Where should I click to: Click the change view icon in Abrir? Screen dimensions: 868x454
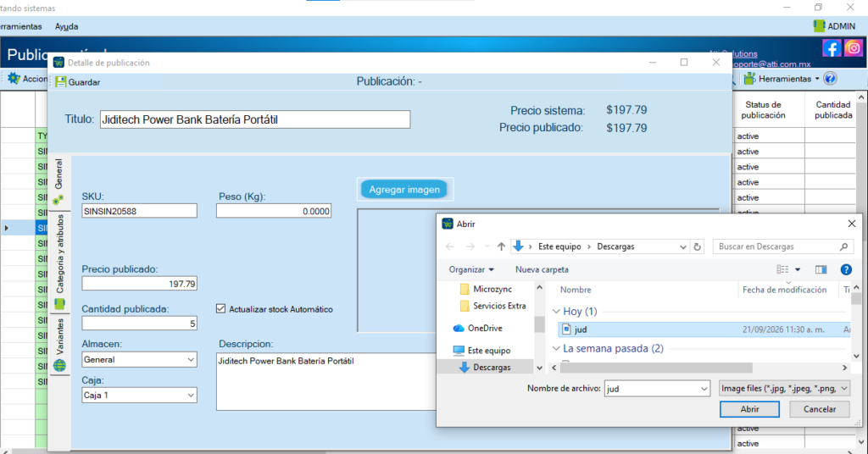pyautogui.click(x=782, y=269)
